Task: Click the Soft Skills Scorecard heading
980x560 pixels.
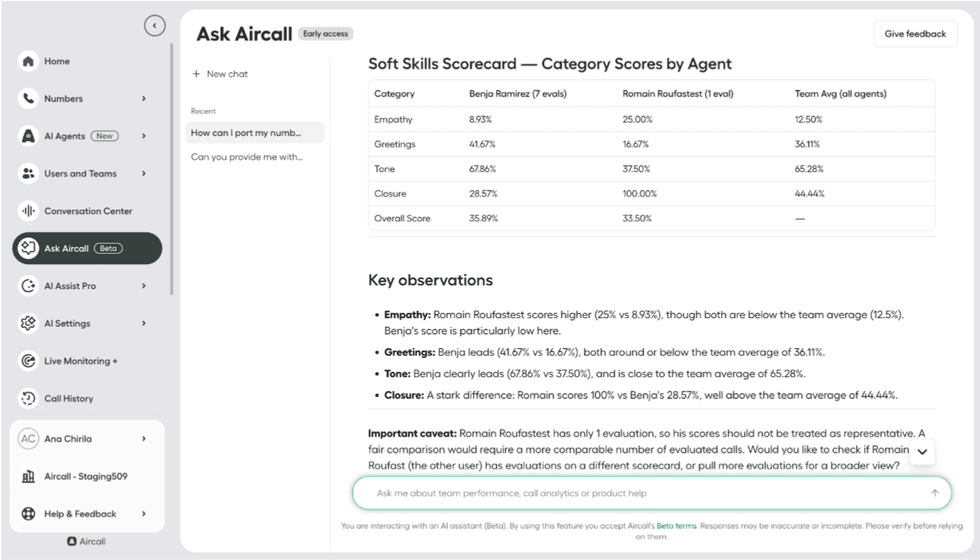Action: pyautogui.click(x=550, y=64)
